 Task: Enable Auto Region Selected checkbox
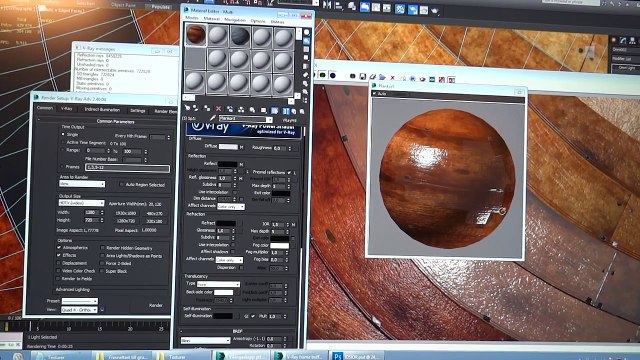tap(122, 184)
